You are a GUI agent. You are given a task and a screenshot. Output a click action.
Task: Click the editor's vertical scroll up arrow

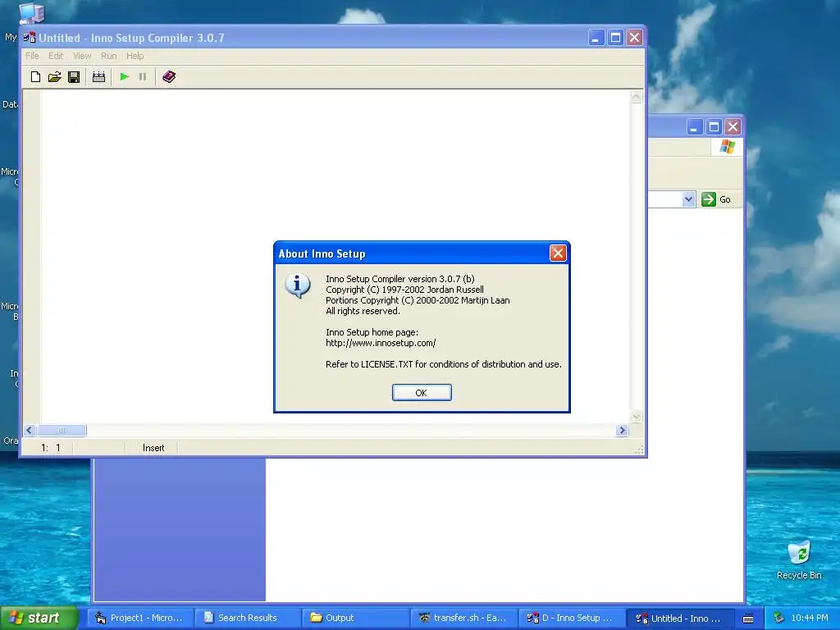click(x=636, y=97)
